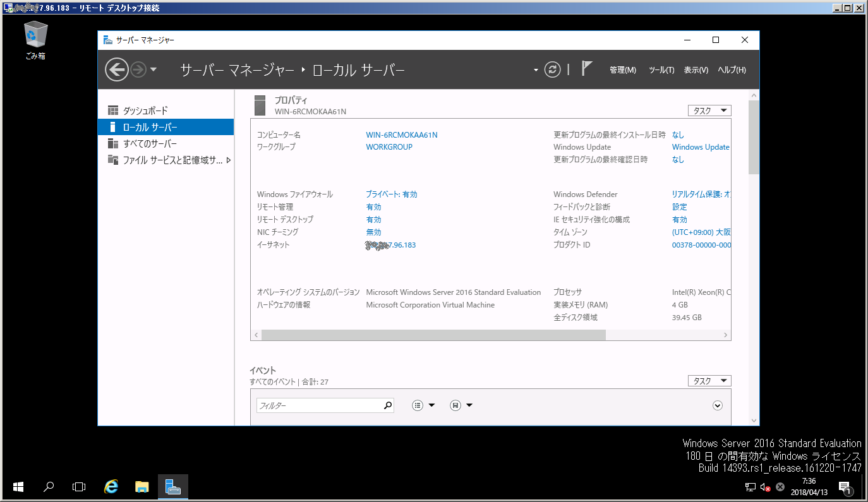Open the ツール(T) menu

point(661,70)
